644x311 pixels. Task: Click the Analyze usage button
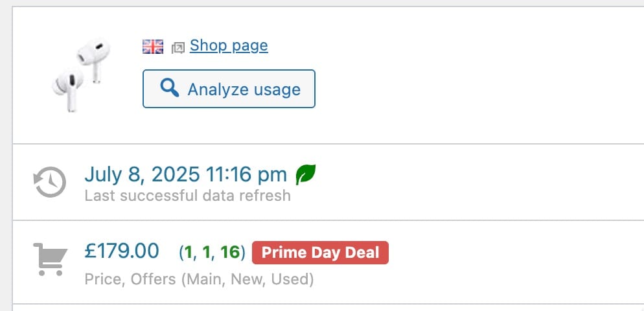[x=229, y=89]
